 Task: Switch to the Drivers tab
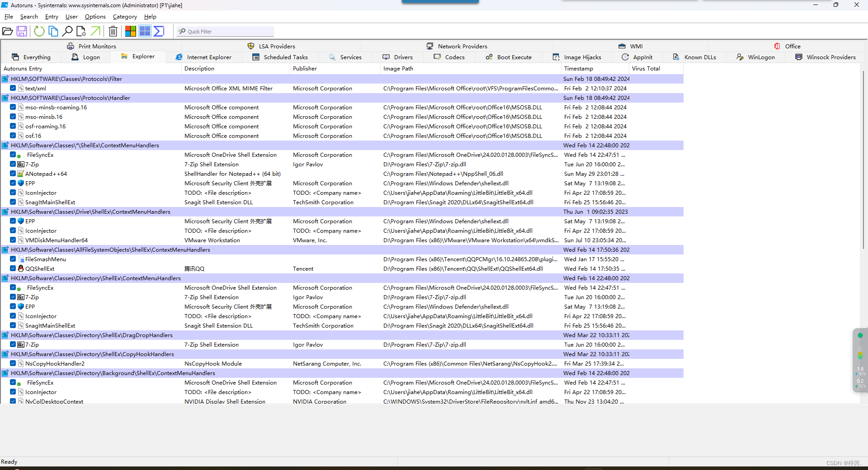tap(398, 57)
